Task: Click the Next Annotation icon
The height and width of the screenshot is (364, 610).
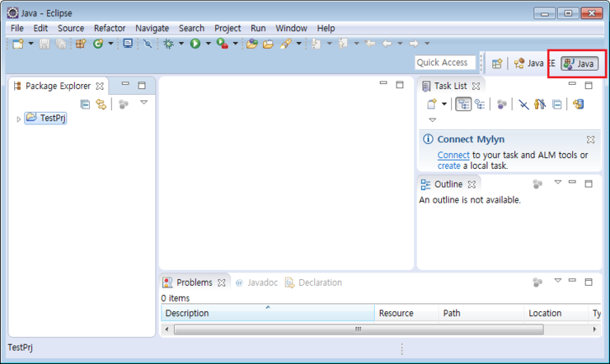Action: coord(316,44)
